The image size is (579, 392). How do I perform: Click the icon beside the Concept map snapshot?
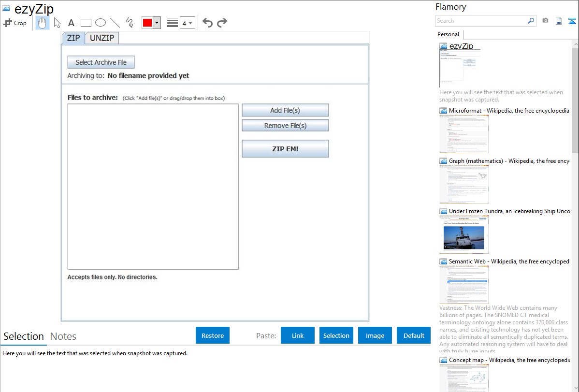point(443,360)
